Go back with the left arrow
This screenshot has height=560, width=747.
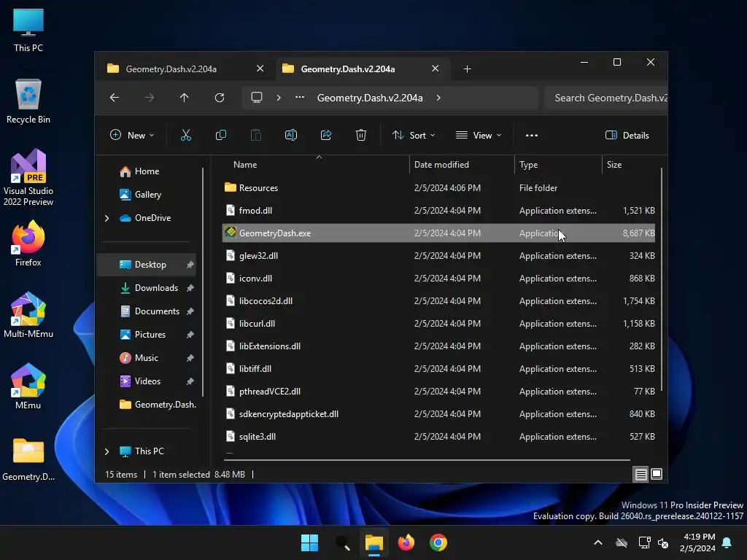coord(115,98)
